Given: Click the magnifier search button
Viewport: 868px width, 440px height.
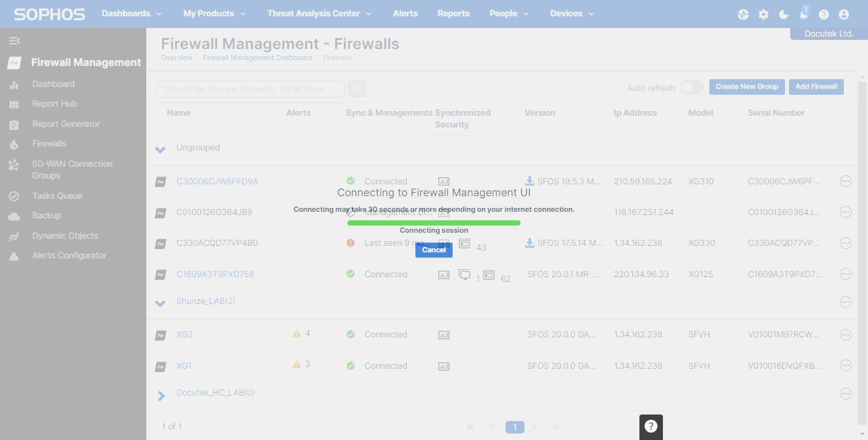Looking at the screenshot, I should (x=357, y=89).
